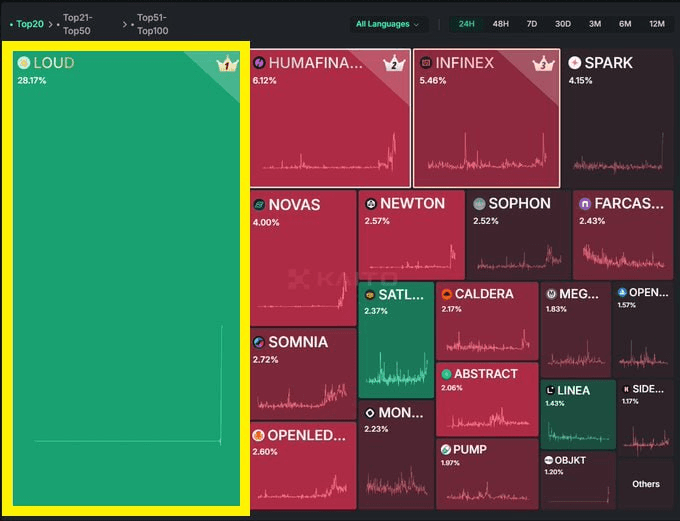This screenshot has height=521, width=680.
Task: Click the SOMNIA sparkline chart
Action: [303, 396]
